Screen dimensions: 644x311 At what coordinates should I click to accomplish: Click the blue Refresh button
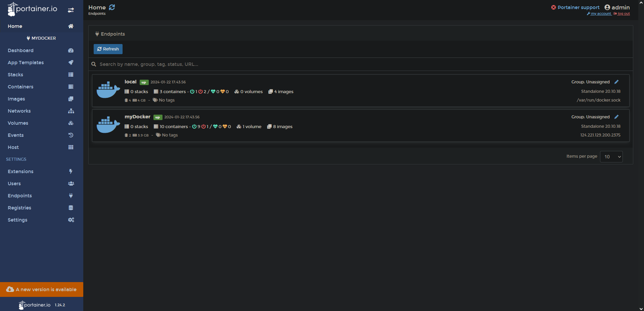(108, 49)
